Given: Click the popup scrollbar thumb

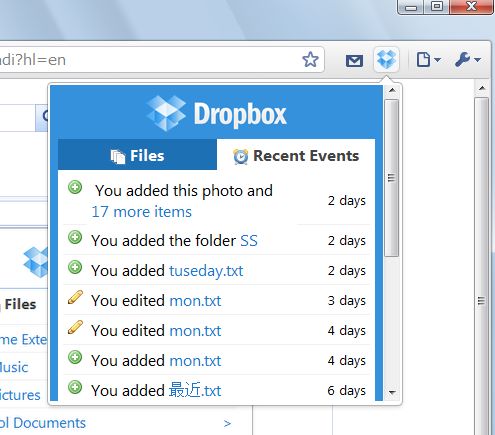Looking at the screenshot, I should 392,178.
